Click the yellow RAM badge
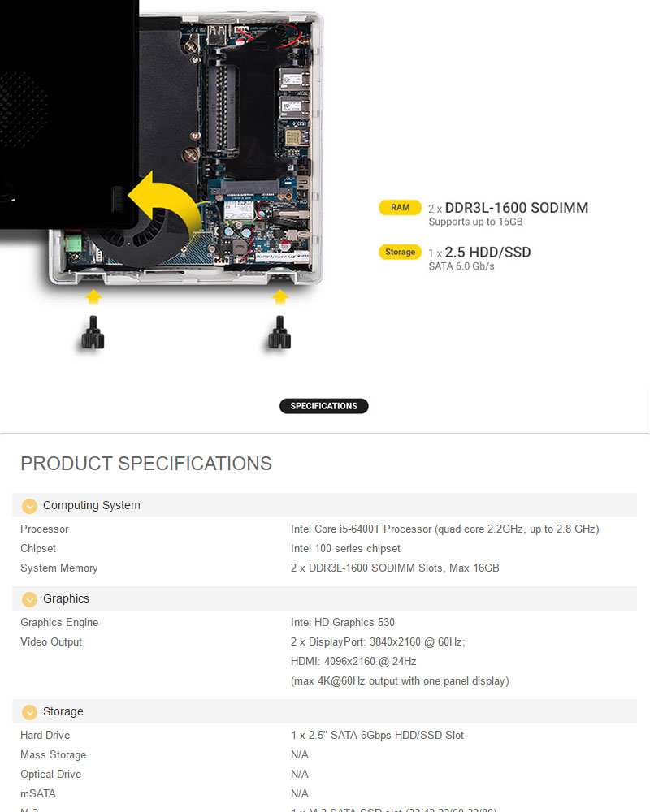 401,208
